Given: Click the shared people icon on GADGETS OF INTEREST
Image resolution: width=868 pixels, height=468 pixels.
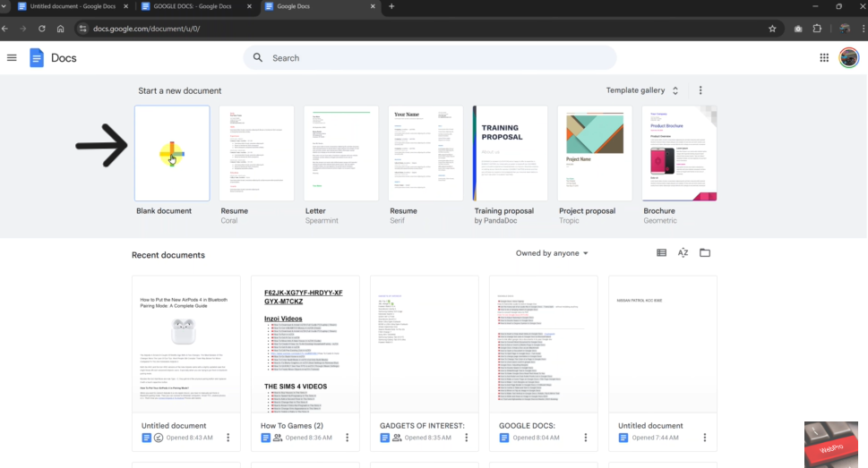Looking at the screenshot, I should pos(397,438).
